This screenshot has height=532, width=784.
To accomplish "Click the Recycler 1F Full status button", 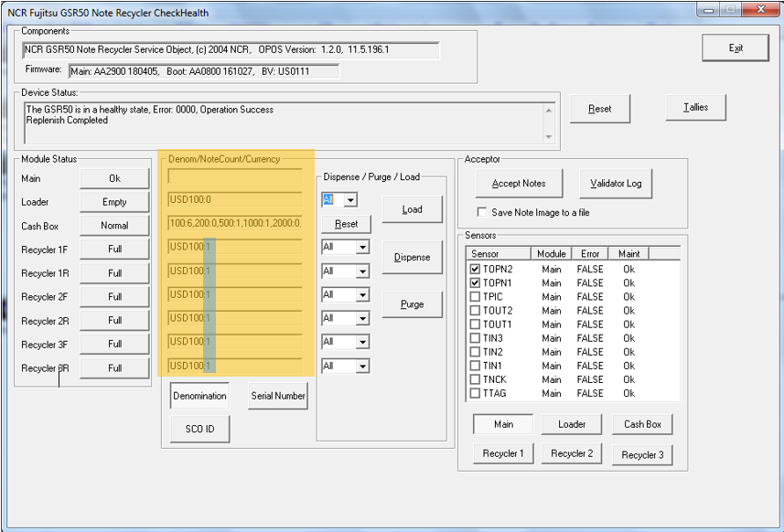I will [114, 249].
